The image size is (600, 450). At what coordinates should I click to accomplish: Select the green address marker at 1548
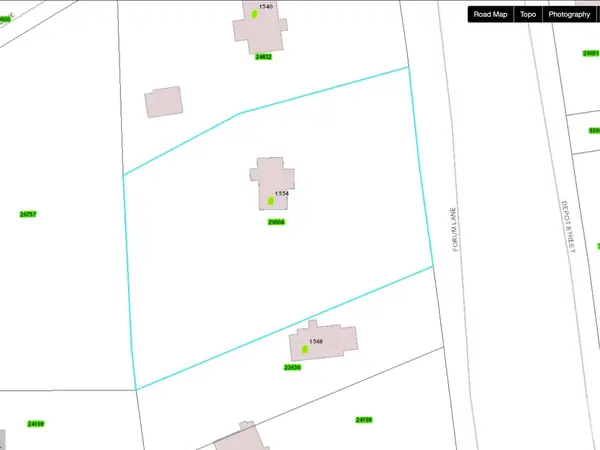(x=303, y=350)
